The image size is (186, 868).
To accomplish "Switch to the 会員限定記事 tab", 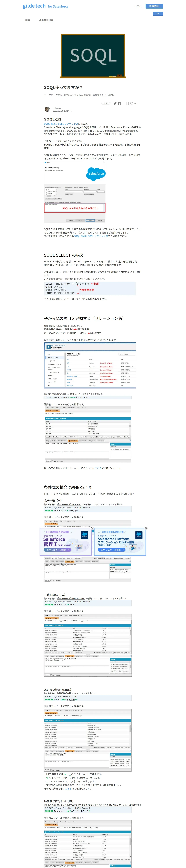I will click(x=46, y=20).
